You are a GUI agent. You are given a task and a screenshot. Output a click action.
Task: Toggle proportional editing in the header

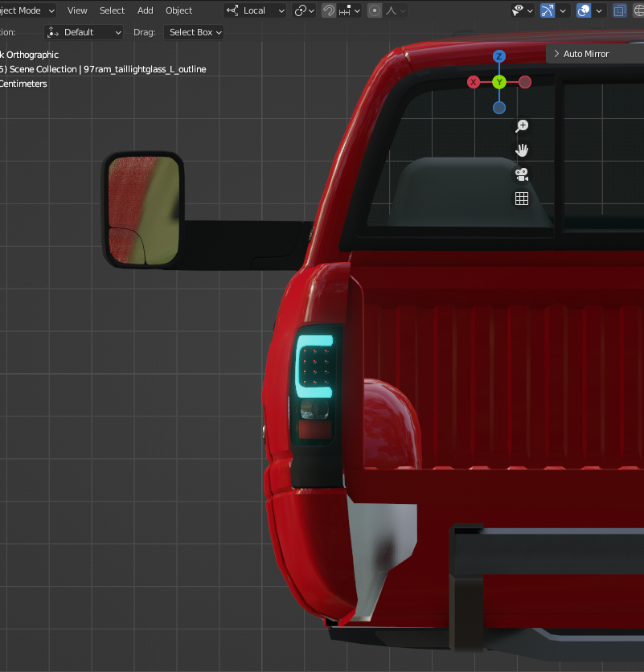point(375,10)
